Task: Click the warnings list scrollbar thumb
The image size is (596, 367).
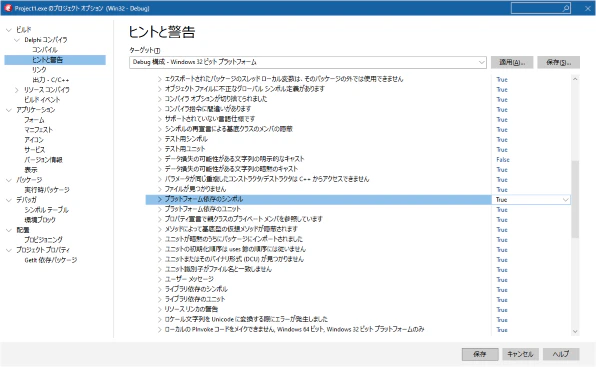Action: pos(575,199)
